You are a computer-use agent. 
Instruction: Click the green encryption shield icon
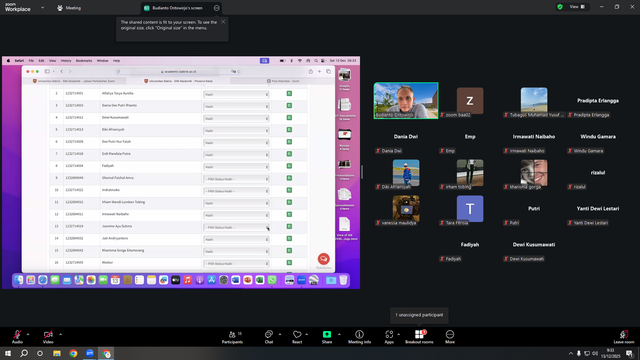pos(560,7)
